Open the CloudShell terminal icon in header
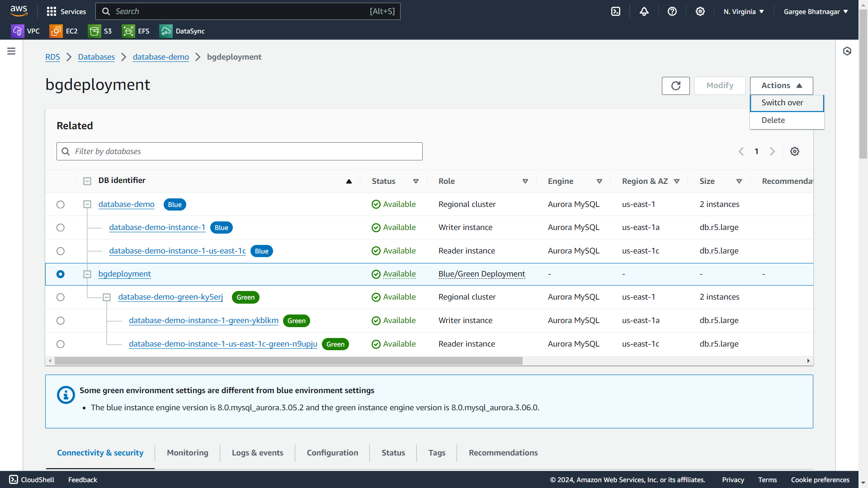This screenshot has width=868, height=488. tap(616, 11)
